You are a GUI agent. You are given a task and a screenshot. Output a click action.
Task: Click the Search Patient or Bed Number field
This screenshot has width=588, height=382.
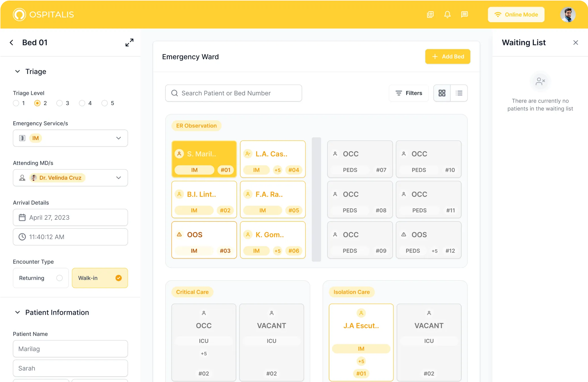pos(233,93)
